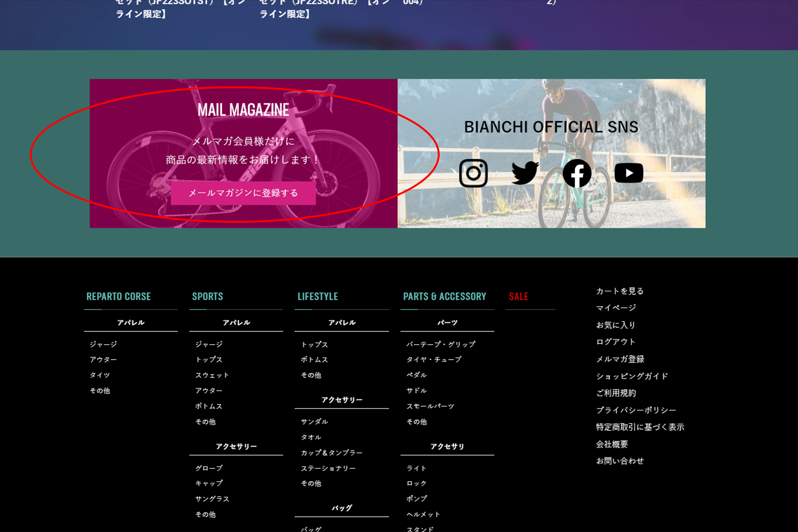Open the SPORTS footer heading

(x=208, y=297)
